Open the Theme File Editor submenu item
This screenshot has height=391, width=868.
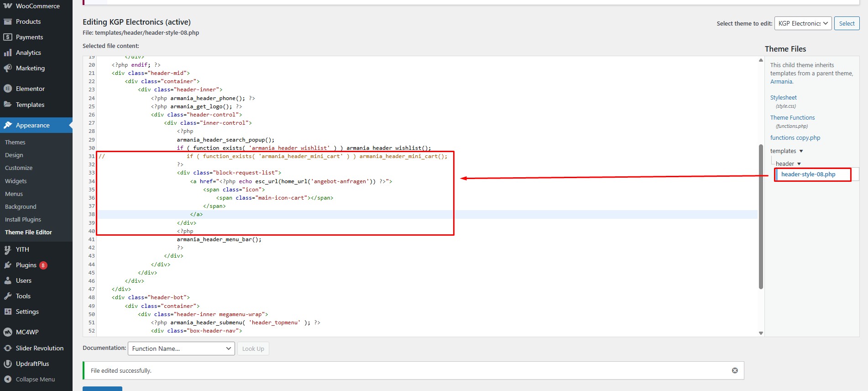(28, 232)
